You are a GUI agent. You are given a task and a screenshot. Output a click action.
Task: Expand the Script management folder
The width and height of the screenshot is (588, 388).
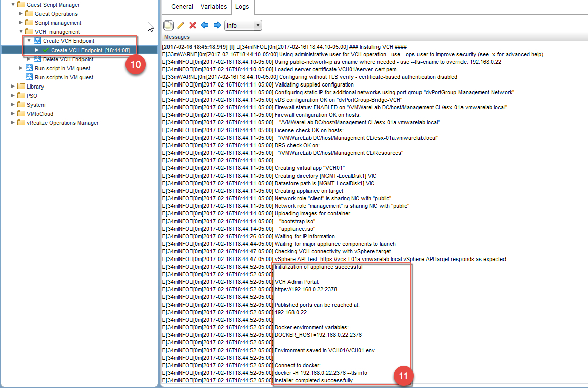tap(20, 22)
